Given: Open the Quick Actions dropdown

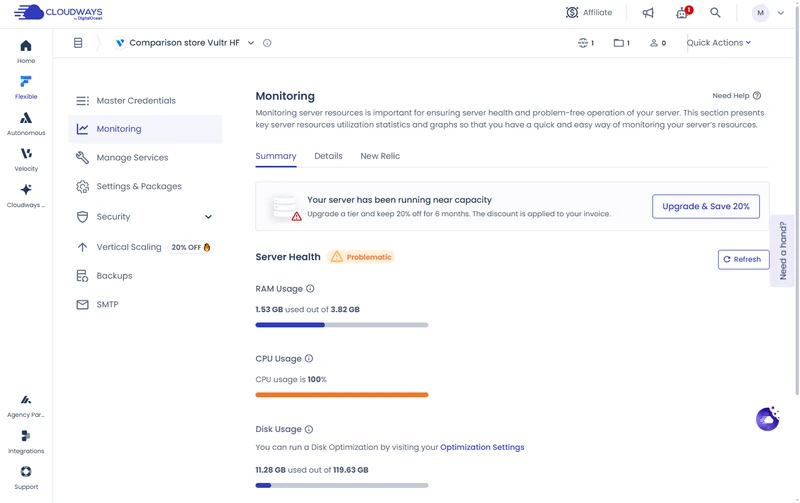Looking at the screenshot, I should (718, 43).
